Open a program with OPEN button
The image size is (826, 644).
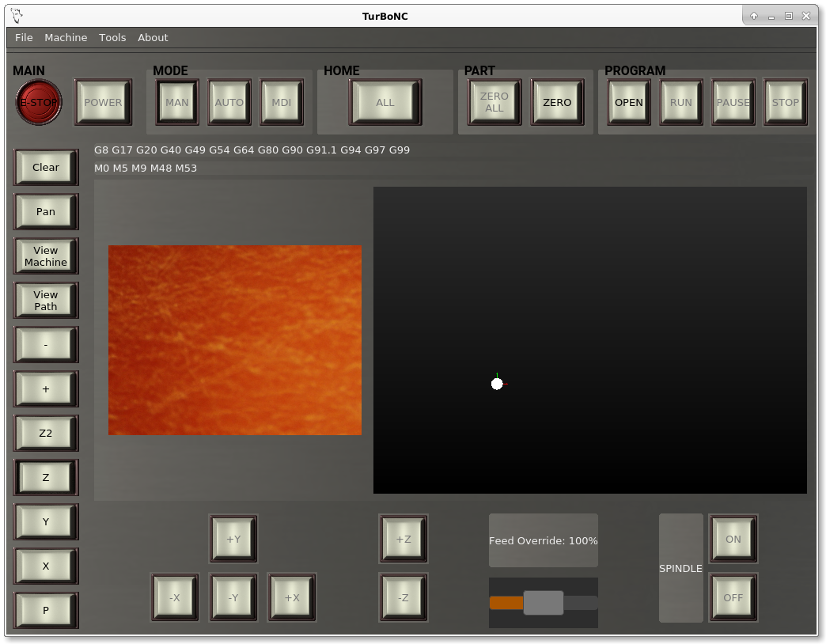tap(629, 102)
